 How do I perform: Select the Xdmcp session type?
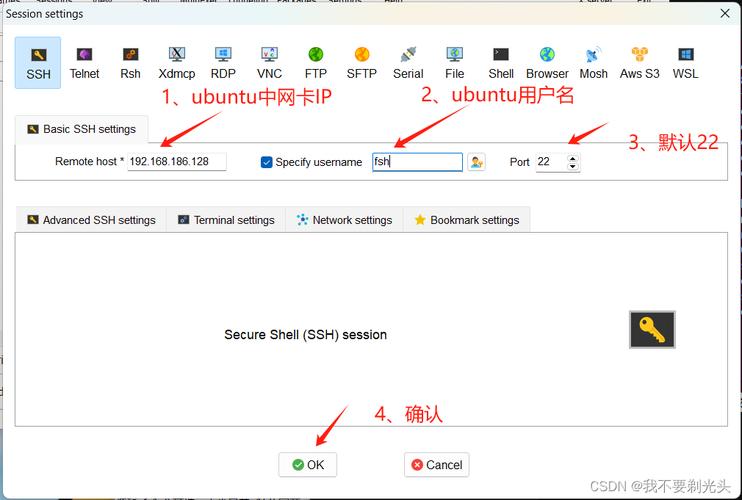click(177, 63)
